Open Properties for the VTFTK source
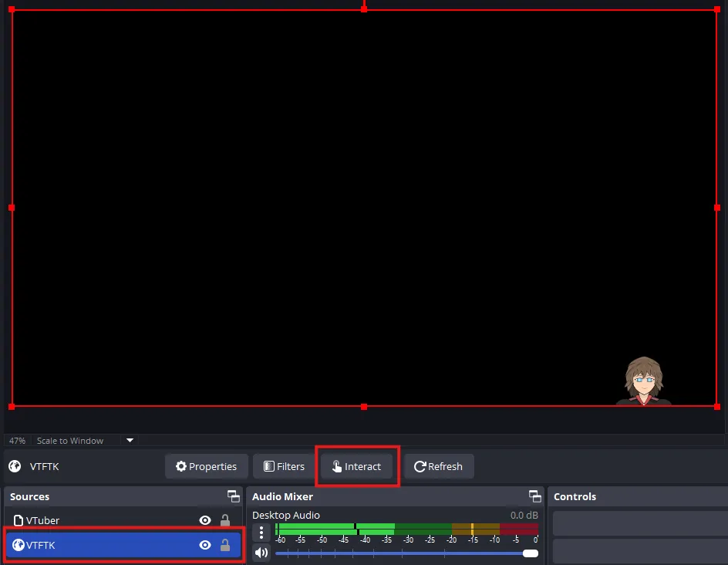Viewport: 728px width, 565px height. pyautogui.click(x=206, y=466)
